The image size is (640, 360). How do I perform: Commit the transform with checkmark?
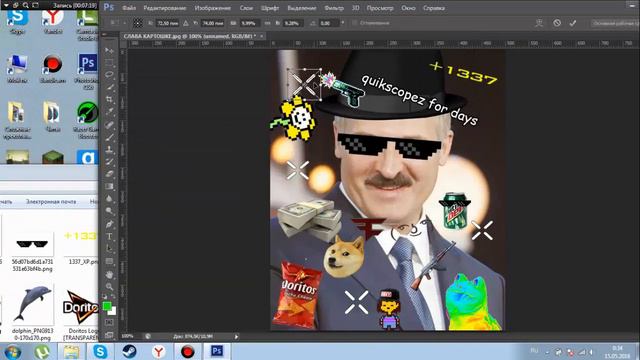pyautogui.click(x=573, y=23)
